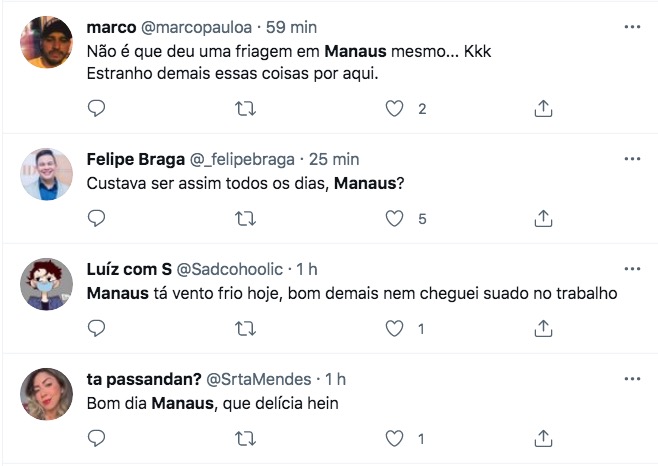Open the @SrtaMendes handle link
Screen dimensions: 658x466
[260, 379]
